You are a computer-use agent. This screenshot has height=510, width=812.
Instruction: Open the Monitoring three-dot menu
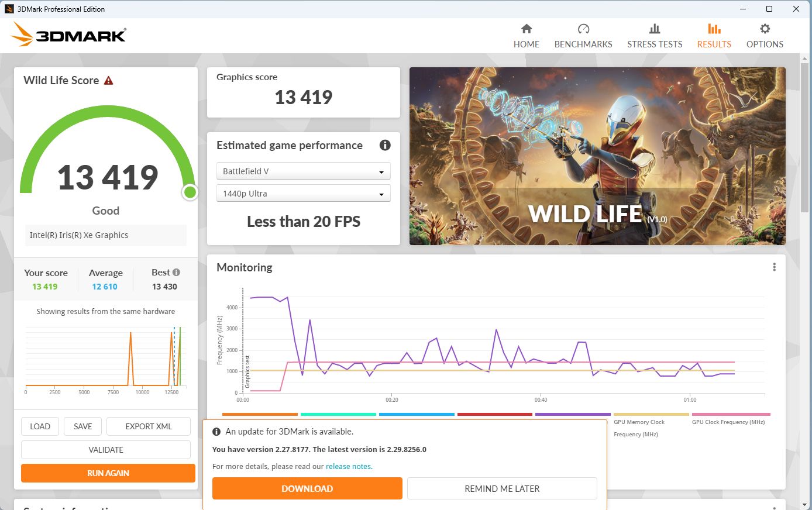tap(774, 267)
